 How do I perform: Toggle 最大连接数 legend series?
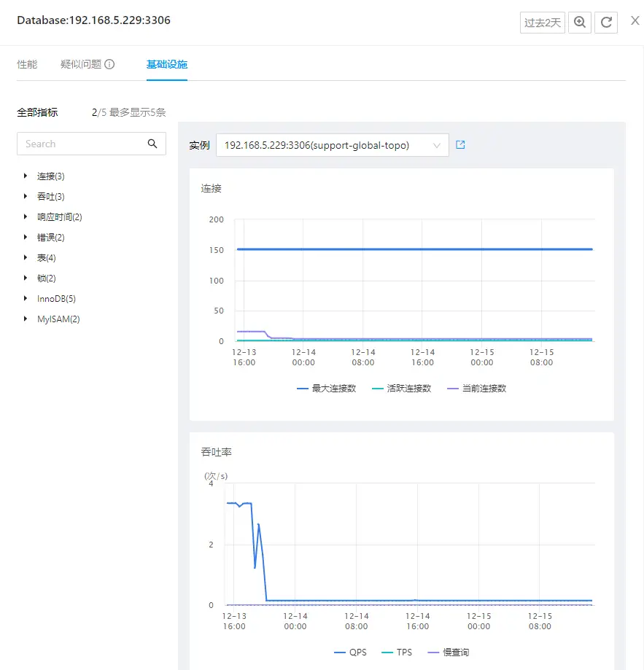point(326,389)
